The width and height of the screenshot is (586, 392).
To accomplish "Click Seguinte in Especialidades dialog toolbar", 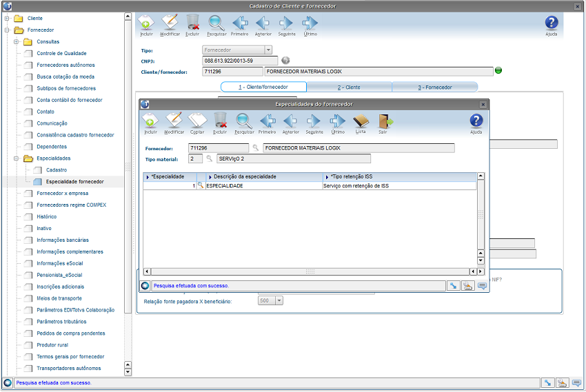I will [x=314, y=123].
